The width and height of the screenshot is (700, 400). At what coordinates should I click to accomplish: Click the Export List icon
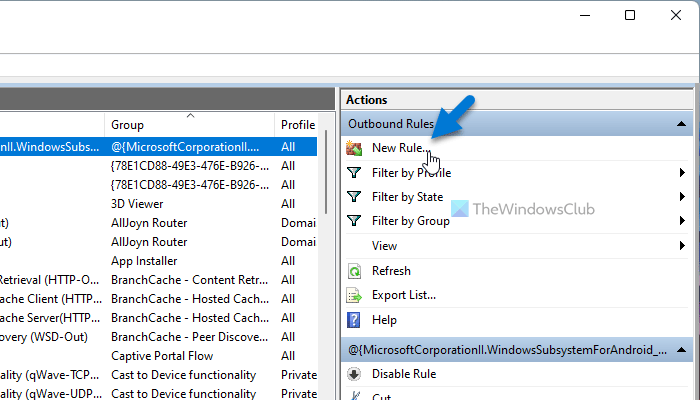coord(354,295)
